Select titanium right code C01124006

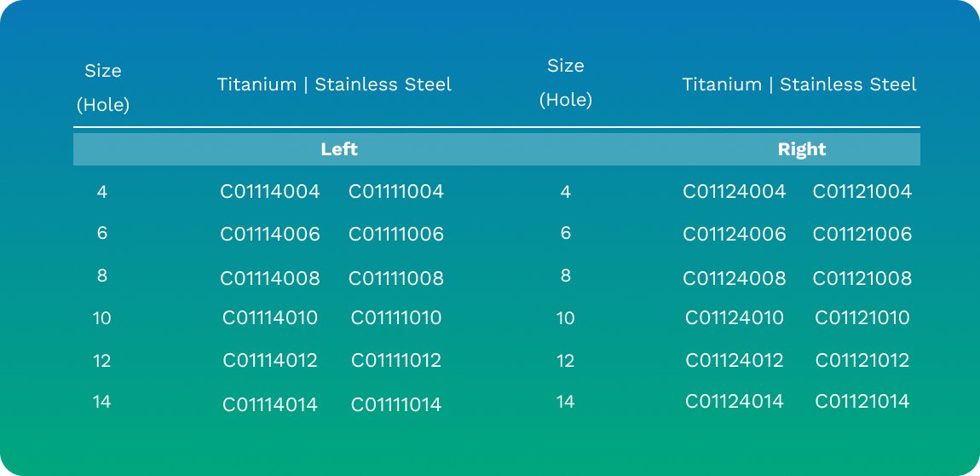[x=735, y=234]
